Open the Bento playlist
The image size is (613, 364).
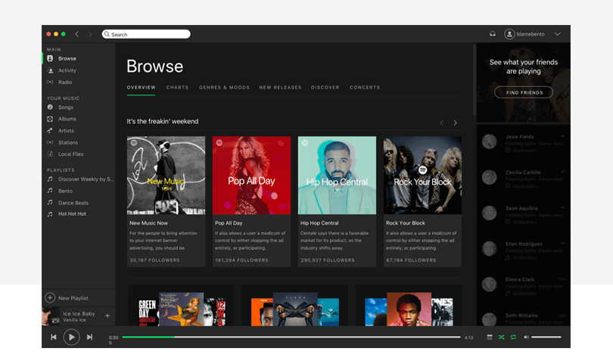65,191
